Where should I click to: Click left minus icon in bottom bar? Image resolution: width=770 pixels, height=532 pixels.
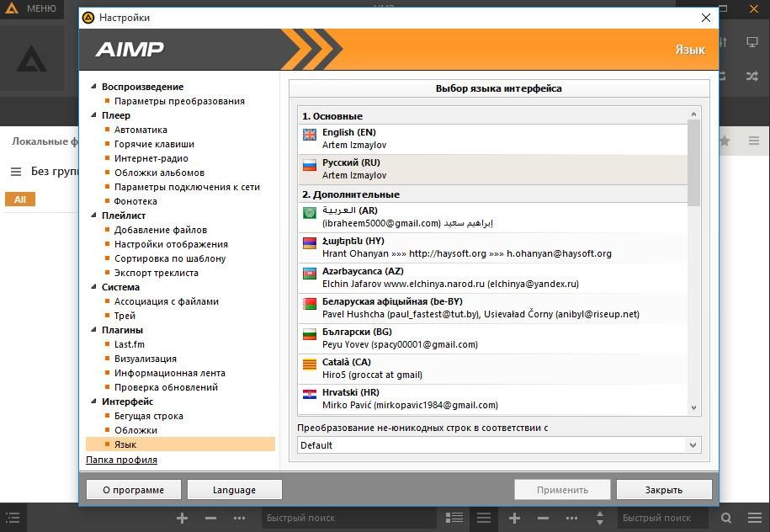point(210,518)
